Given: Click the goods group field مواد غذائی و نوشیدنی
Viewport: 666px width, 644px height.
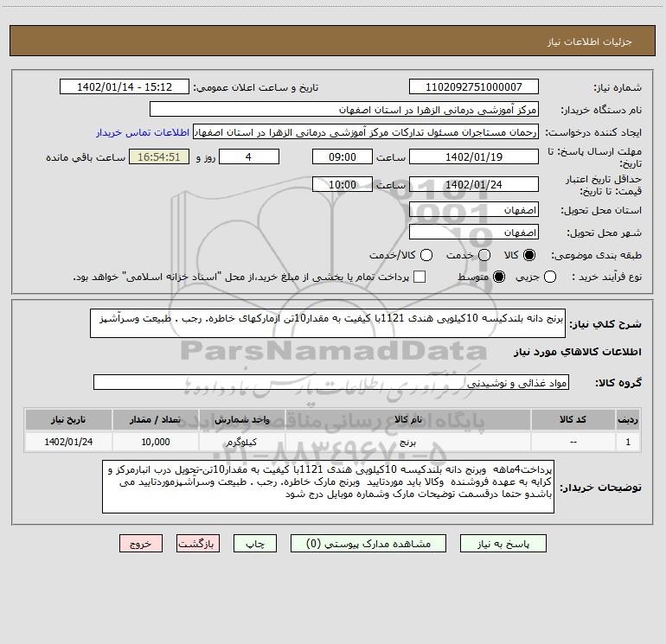Looking at the screenshot, I should [331, 382].
